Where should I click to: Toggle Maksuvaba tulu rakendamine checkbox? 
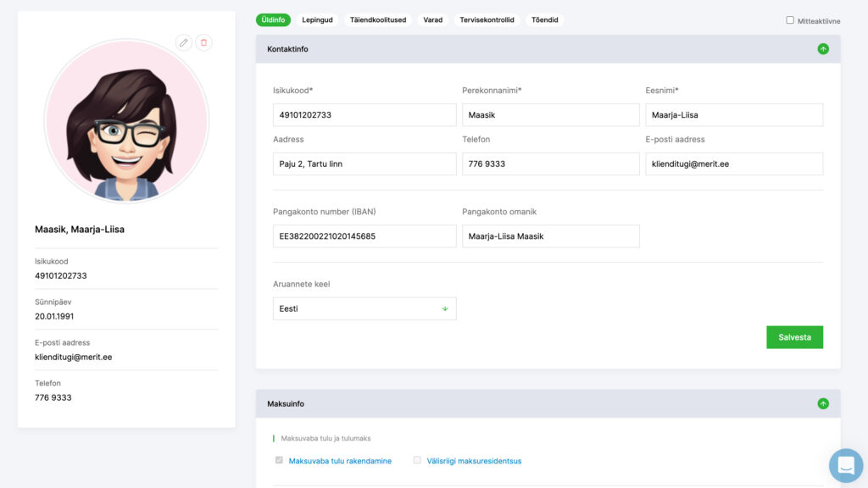click(x=279, y=460)
